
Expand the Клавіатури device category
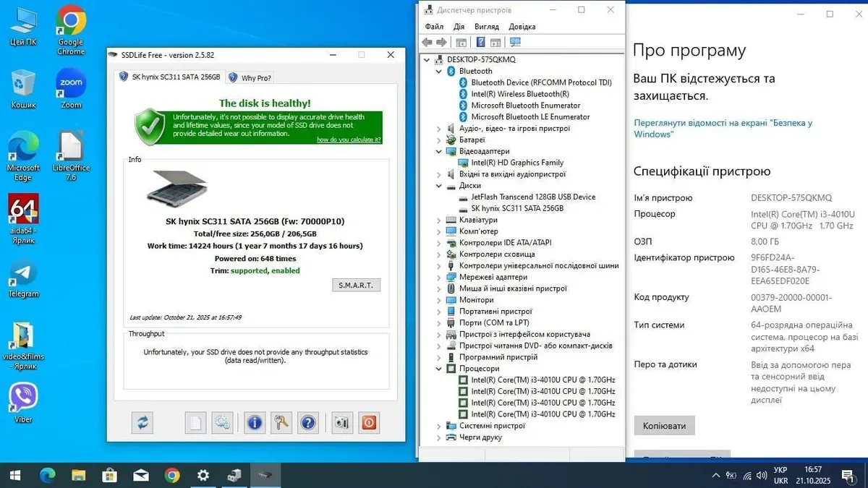click(439, 220)
